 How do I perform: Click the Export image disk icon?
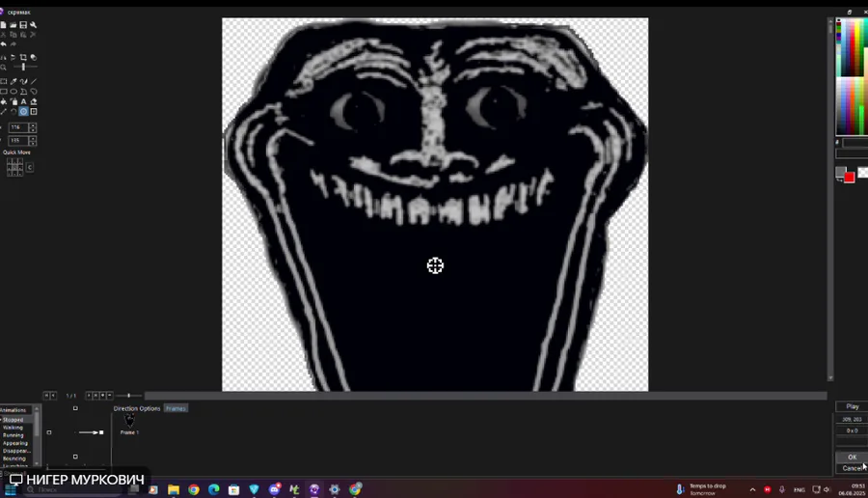click(23, 25)
